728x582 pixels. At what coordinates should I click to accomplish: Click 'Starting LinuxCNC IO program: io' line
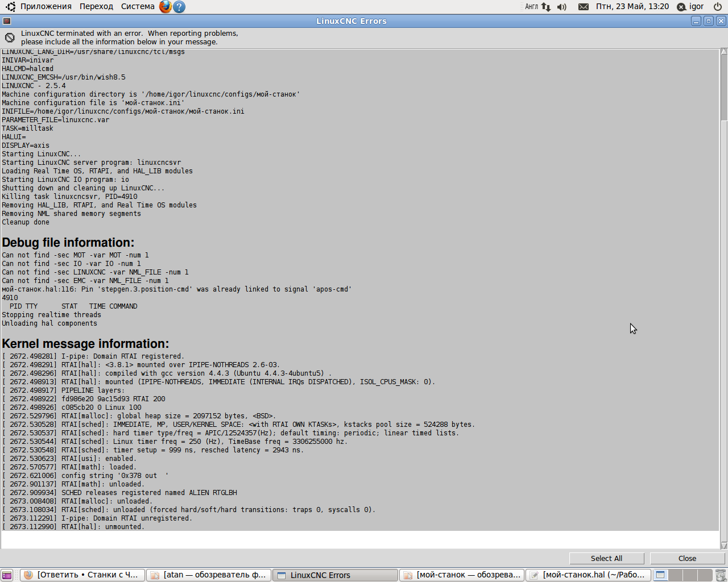pyautogui.click(x=65, y=180)
